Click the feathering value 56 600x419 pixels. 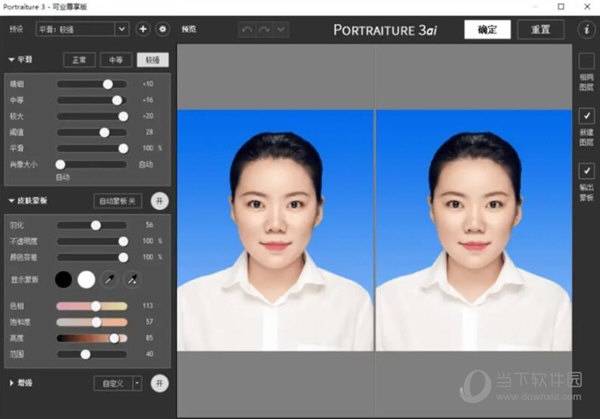pos(149,225)
